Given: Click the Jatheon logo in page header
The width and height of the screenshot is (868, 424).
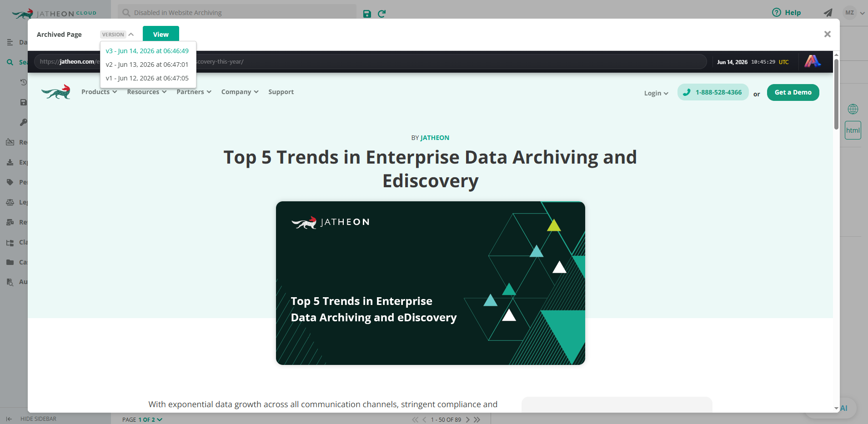Looking at the screenshot, I should click(56, 92).
